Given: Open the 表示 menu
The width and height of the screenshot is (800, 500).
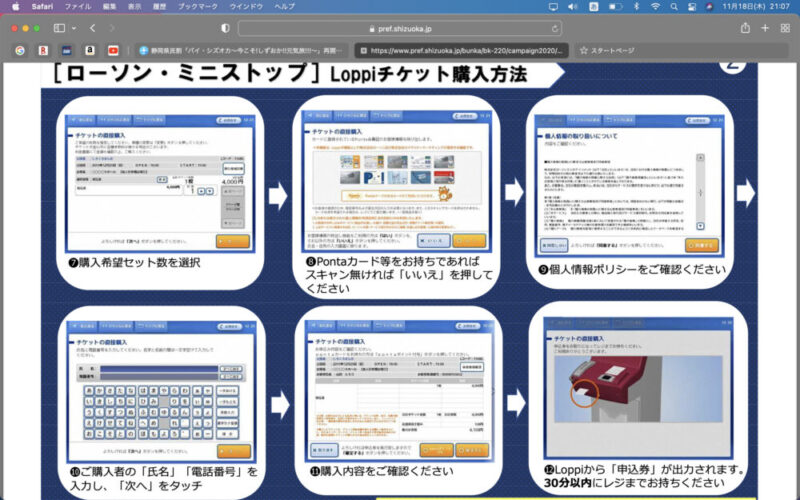Looking at the screenshot, I should [135, 7].
